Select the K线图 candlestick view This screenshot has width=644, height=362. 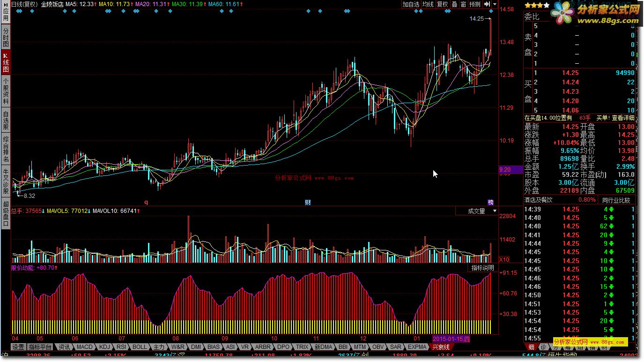point(6,62)
